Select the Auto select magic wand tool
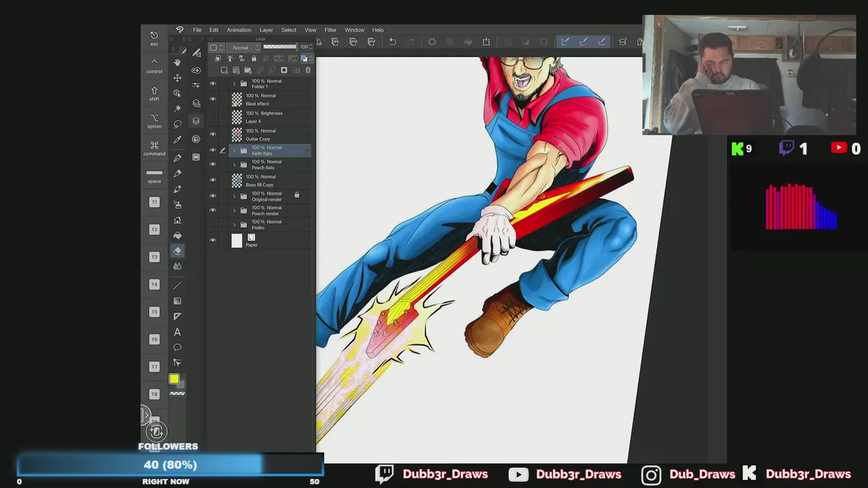Image resolution: width=868 pixels, height=488 pixels. tap(177, 108)
